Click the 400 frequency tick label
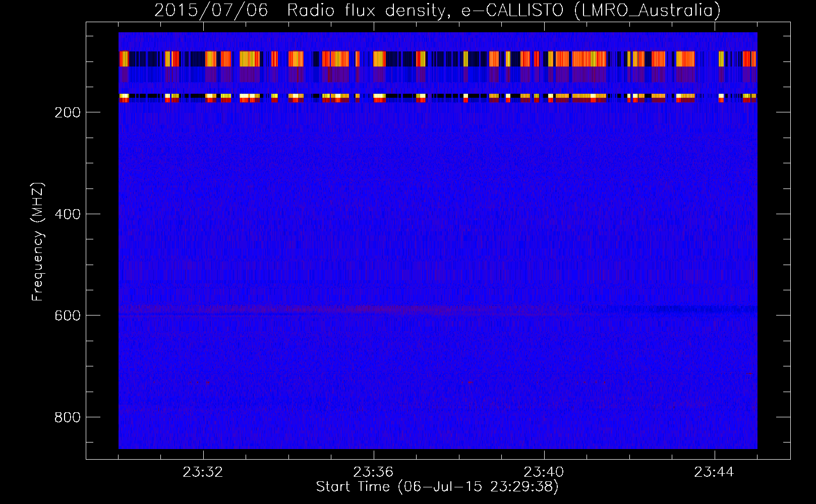816x504 pixels. click(68, 214)
